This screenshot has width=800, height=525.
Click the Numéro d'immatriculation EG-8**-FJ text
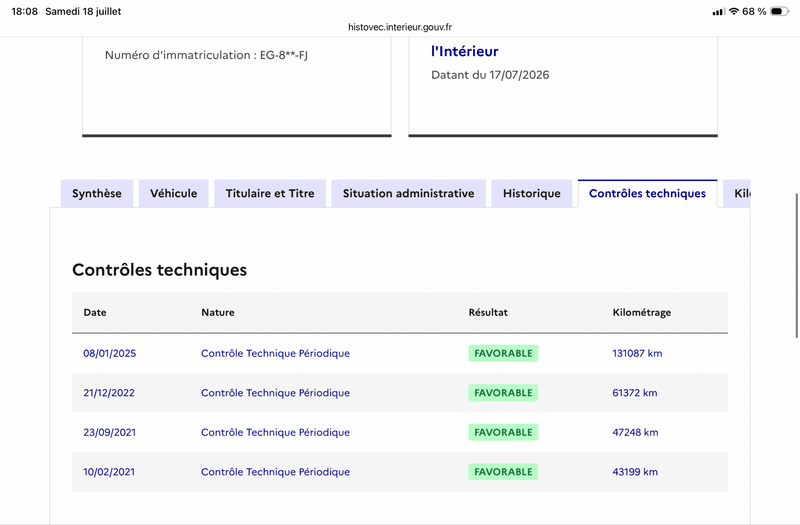coord(206,55)
